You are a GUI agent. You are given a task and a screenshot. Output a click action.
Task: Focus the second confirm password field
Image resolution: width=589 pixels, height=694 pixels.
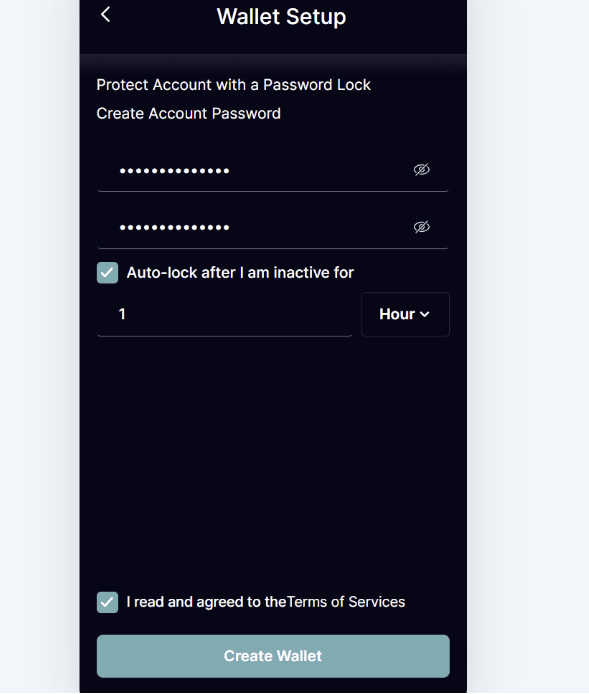(x=273, y=227)
